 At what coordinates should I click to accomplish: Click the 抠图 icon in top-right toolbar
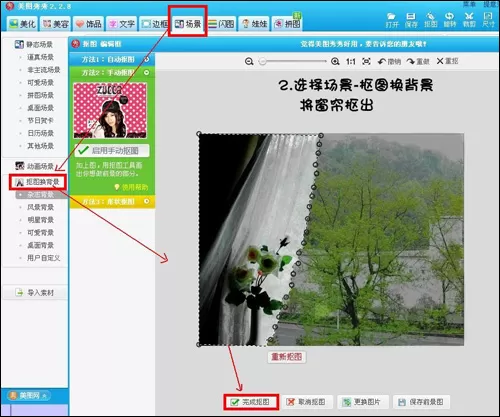[x=430, y=20]
